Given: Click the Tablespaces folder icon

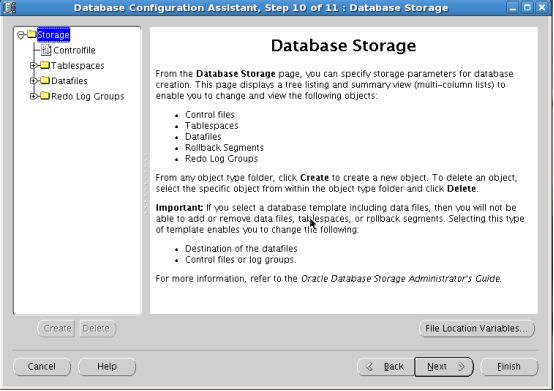Looking at the screenshot, I should 45,65.
